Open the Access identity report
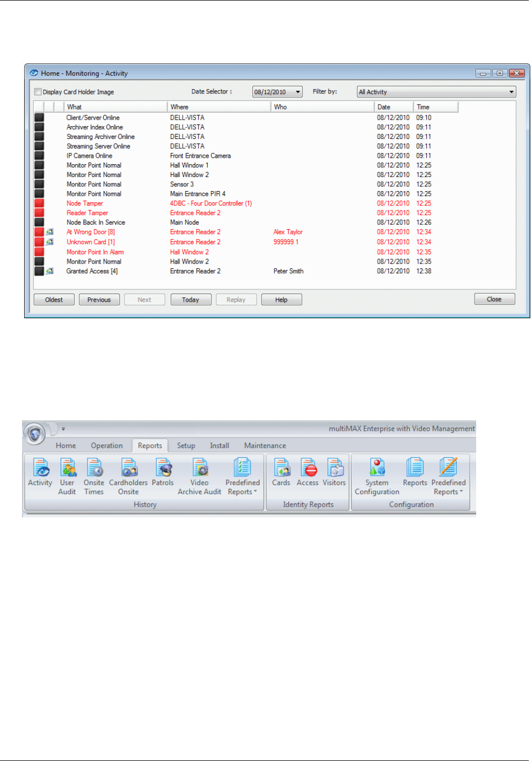The height and width of the screenshot is (761, 532). tap(308, 473)
